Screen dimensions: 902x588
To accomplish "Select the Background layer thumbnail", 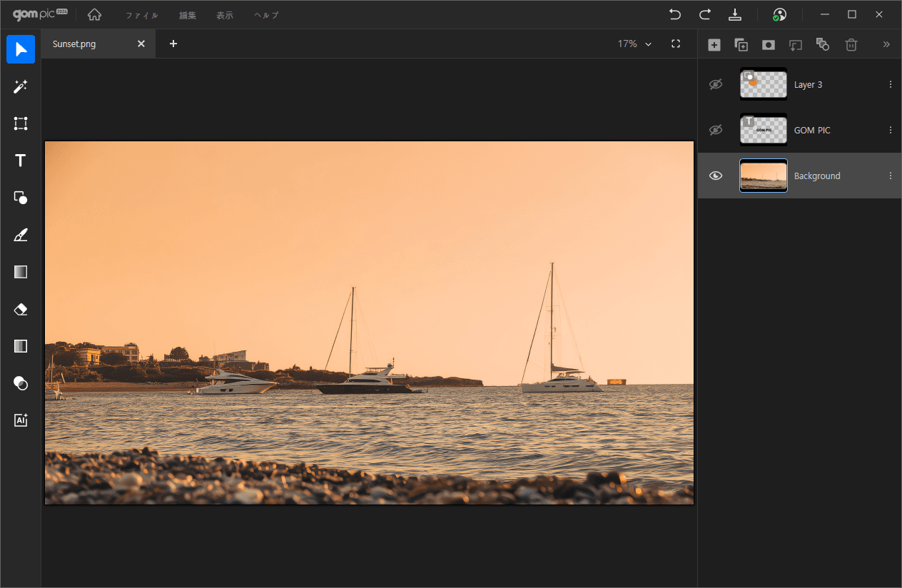I will [764, 176].
